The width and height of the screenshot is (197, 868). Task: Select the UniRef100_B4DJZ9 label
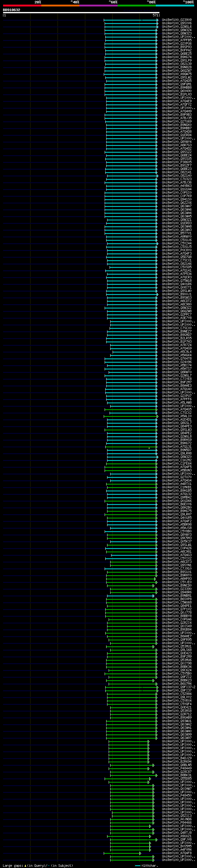pyautogui.click(x=177, y=758)
